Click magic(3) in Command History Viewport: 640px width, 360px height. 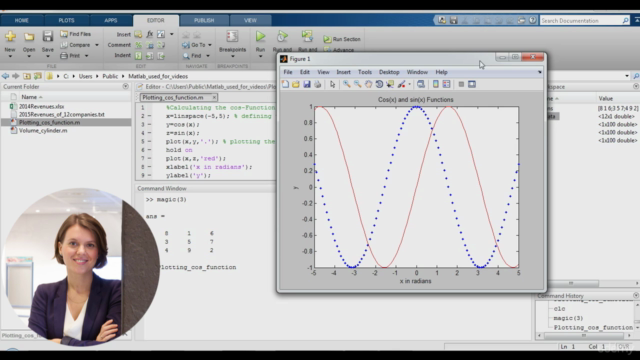pyautogui.click(x=568, y=318)
